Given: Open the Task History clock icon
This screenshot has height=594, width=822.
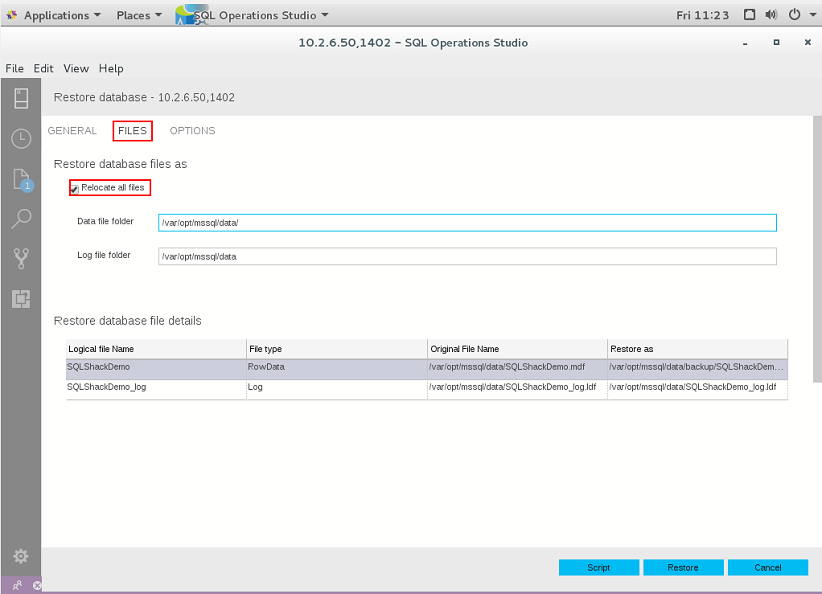Looking at the screenshot, I should 21,138.
